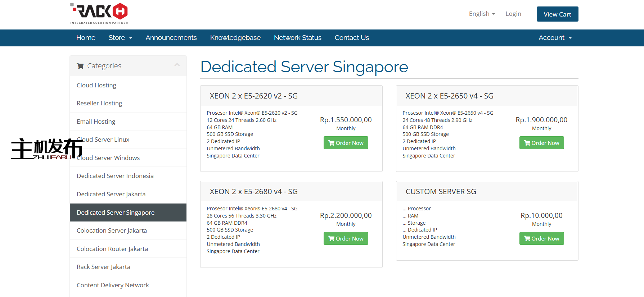Open the Announcements page
Viewport: 644px width, 297px height.
click(171, 38)
